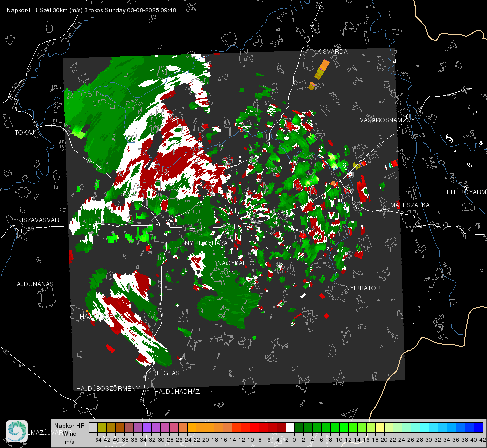The height and width of the screenshot is (448, 487).
Task: Click the TOKAJ city label
Action: pos(24,133)
